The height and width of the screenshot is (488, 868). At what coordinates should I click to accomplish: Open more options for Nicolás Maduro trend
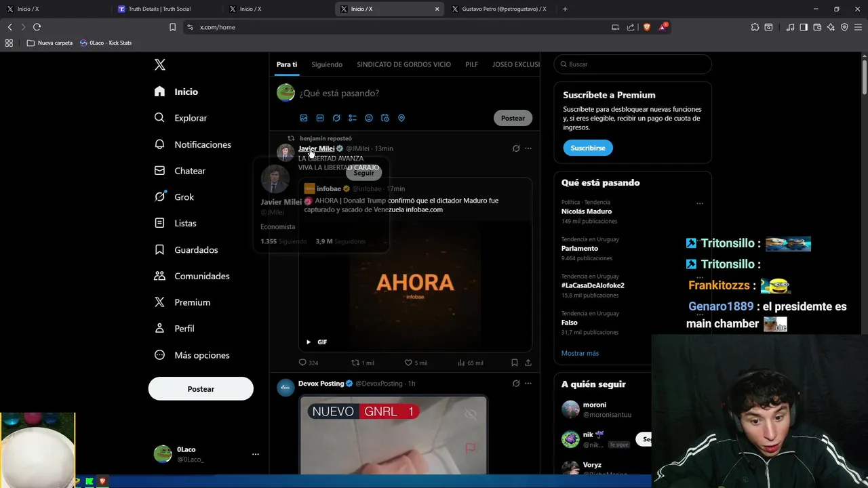700,203
